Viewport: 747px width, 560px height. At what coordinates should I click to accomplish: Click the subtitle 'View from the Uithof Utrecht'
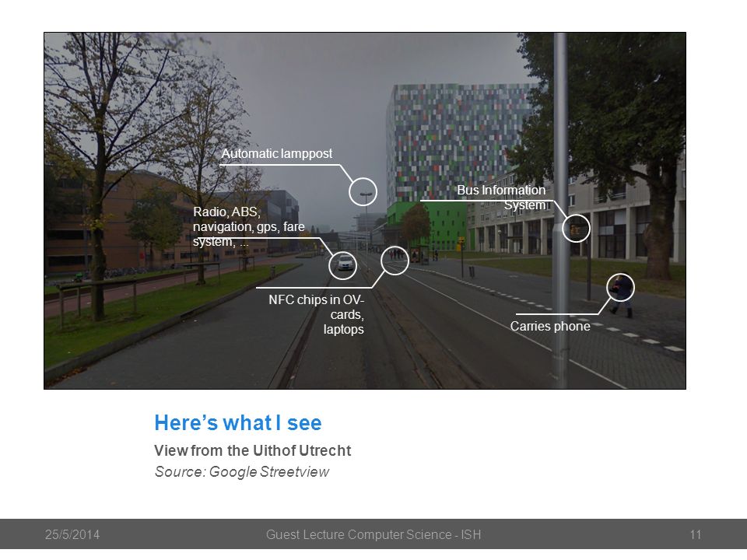(x=252, y=450)
